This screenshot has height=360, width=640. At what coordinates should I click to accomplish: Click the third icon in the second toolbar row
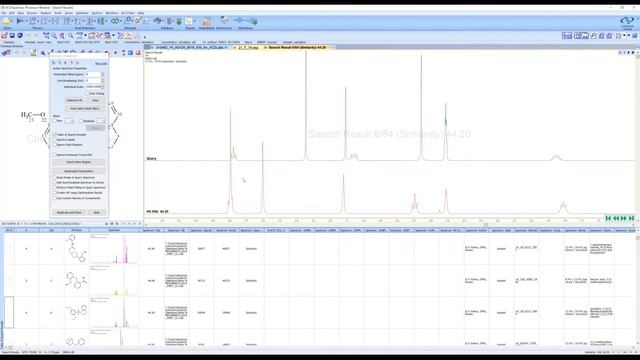click(x=20, y=36)
